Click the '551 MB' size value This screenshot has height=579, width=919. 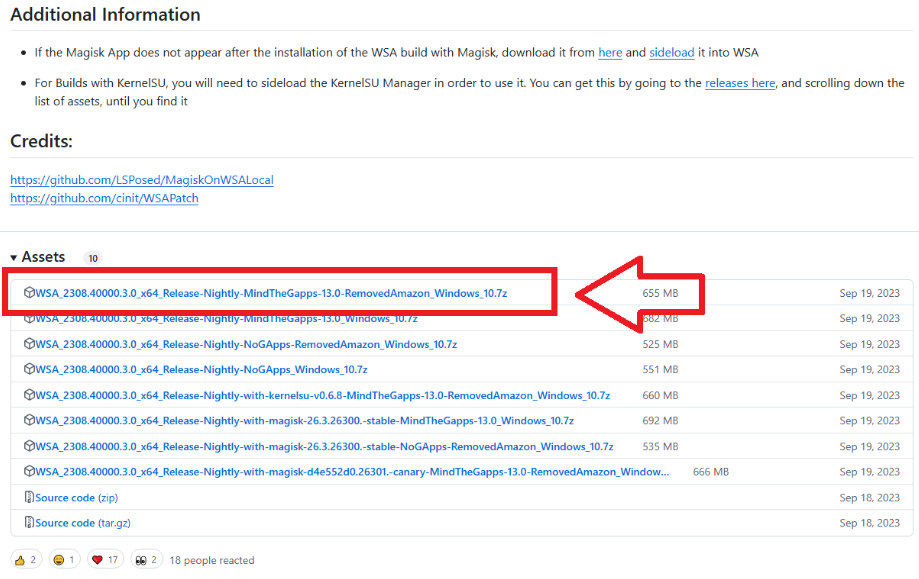(660, 370)
